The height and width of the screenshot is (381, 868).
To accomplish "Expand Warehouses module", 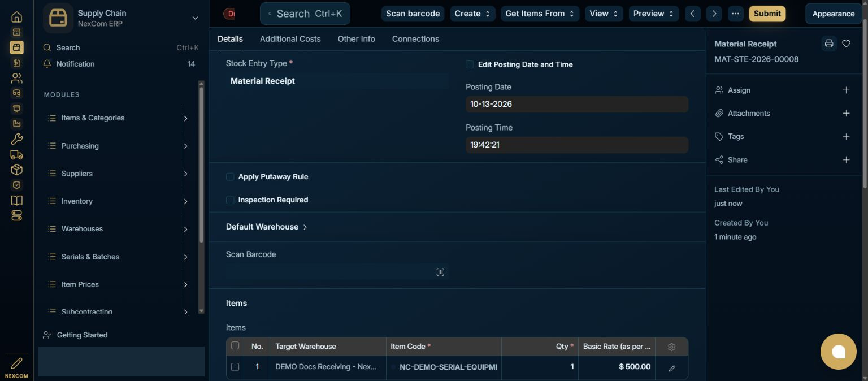I will (x=185, y=229).
